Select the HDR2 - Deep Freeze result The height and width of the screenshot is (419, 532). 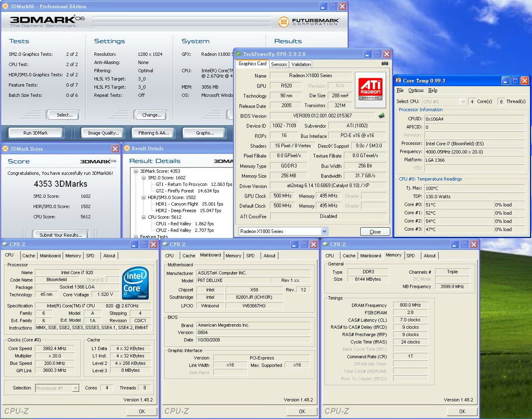188,211
